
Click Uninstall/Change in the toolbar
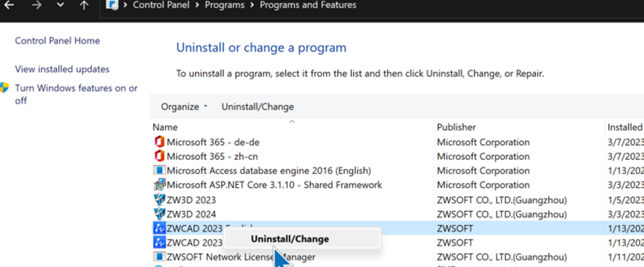[x=258, y=107]
